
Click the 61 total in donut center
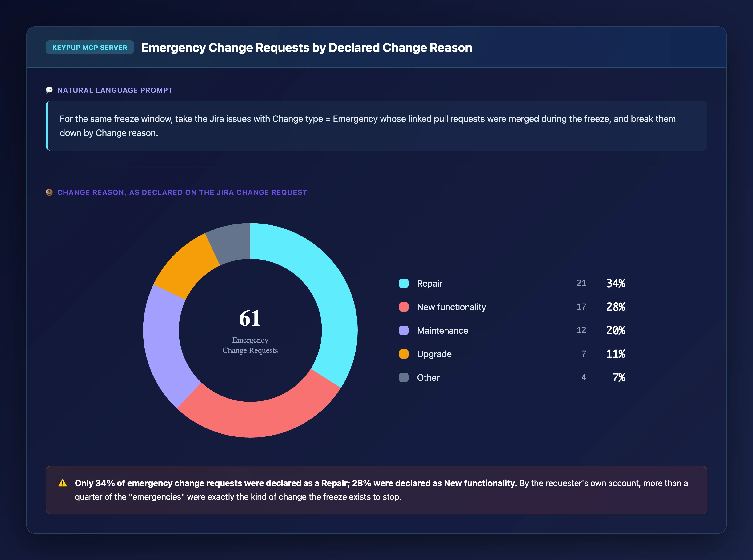(250, 318)
